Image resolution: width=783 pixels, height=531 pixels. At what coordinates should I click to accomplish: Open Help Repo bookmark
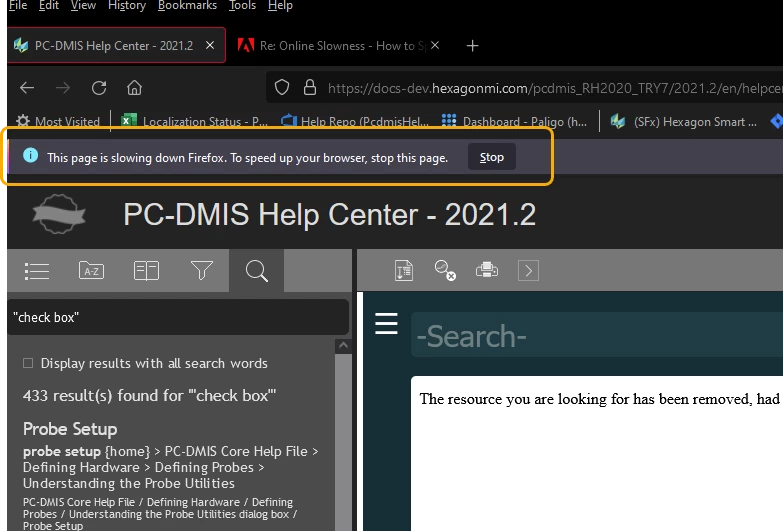(355, 121)
